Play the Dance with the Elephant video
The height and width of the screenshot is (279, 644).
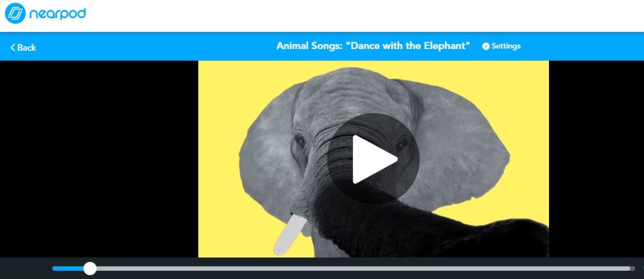point(374,159)
